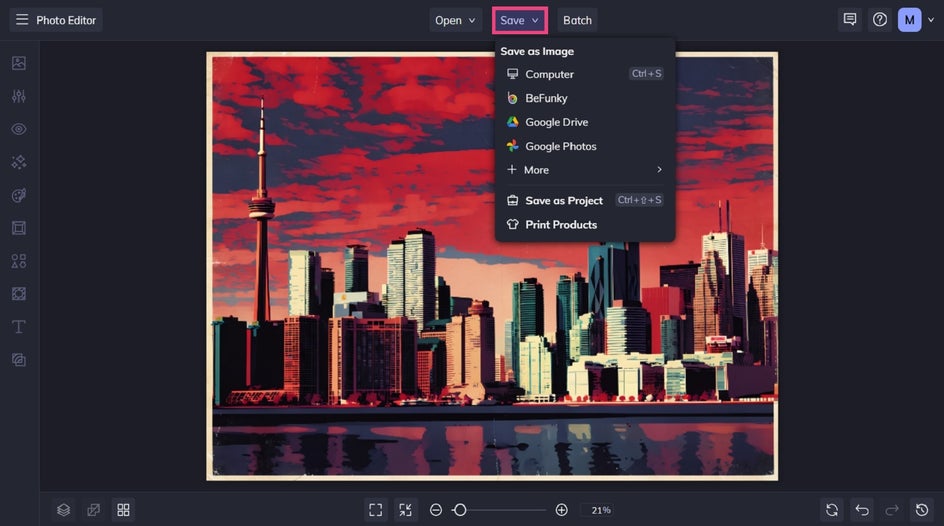944x526 pixels.
Task: Open the help question mark icon
Action: tap(880, 20)
